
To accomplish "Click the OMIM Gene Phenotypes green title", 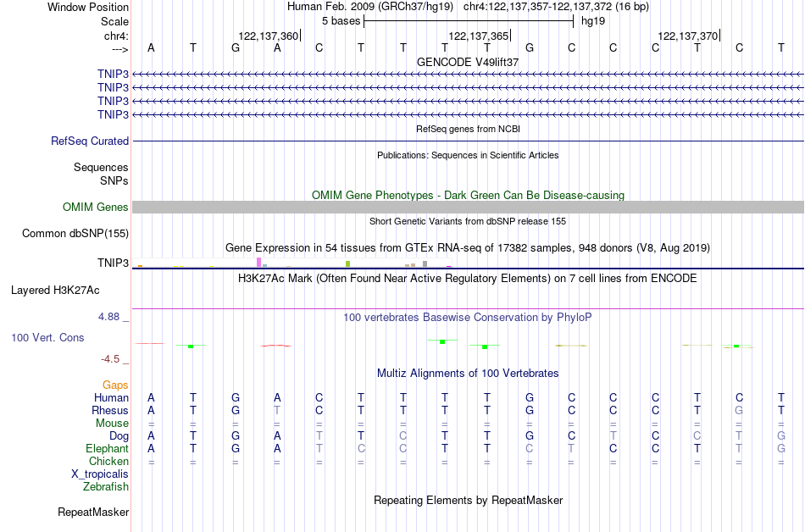I will point(468,196).
